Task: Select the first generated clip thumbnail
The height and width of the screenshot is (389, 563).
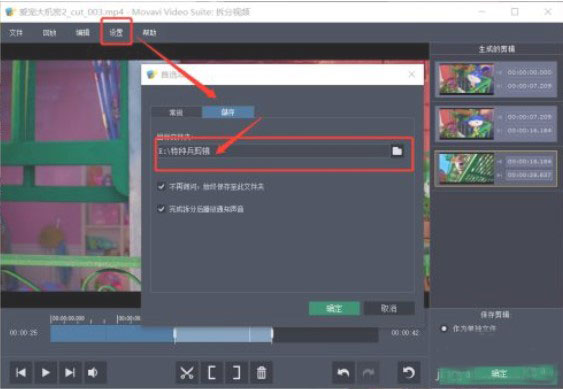Action: (x=467, y=79)
